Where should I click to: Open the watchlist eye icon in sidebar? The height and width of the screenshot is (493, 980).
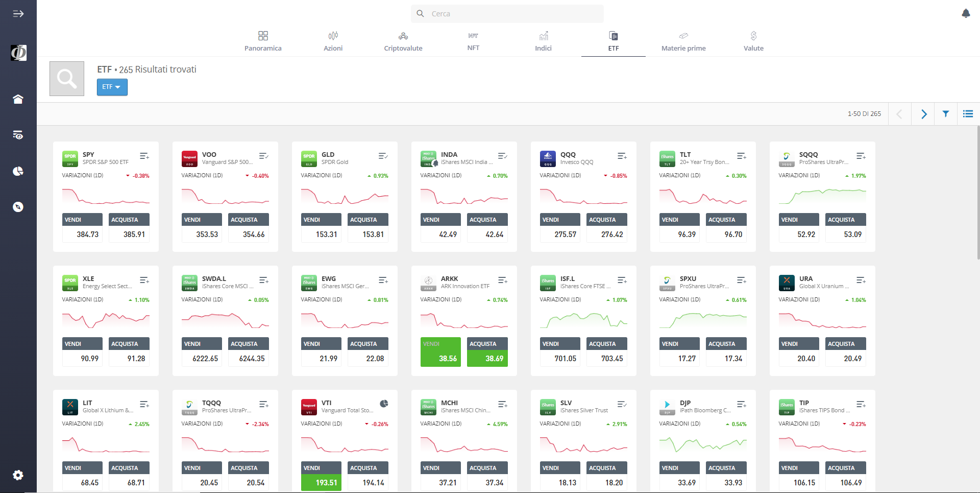[x=18, y=135]
